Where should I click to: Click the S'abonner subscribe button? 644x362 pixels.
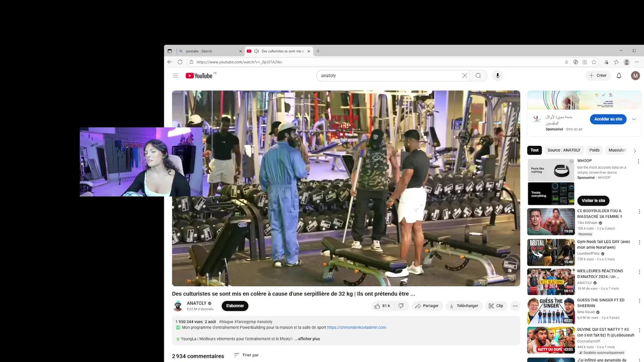tap(235, 306)
